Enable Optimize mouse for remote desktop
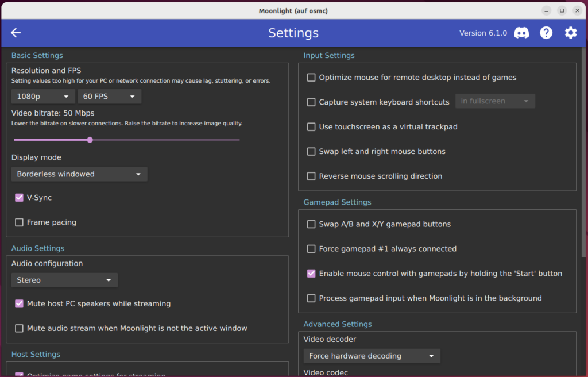Viewport: 588px width, 377px height. pyautogui.click(x=311, y=78)
